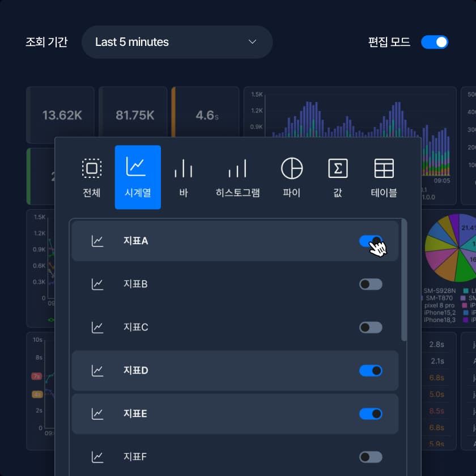Turn off the 지표A toggle
The image size is (476, 476).
(371, 241)
